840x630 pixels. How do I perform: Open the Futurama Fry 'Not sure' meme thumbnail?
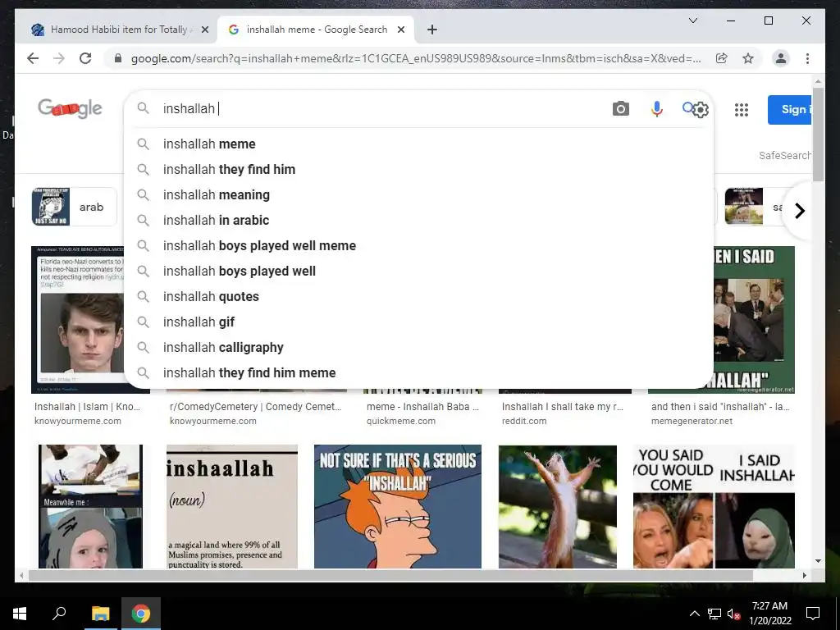click(398, 506)
